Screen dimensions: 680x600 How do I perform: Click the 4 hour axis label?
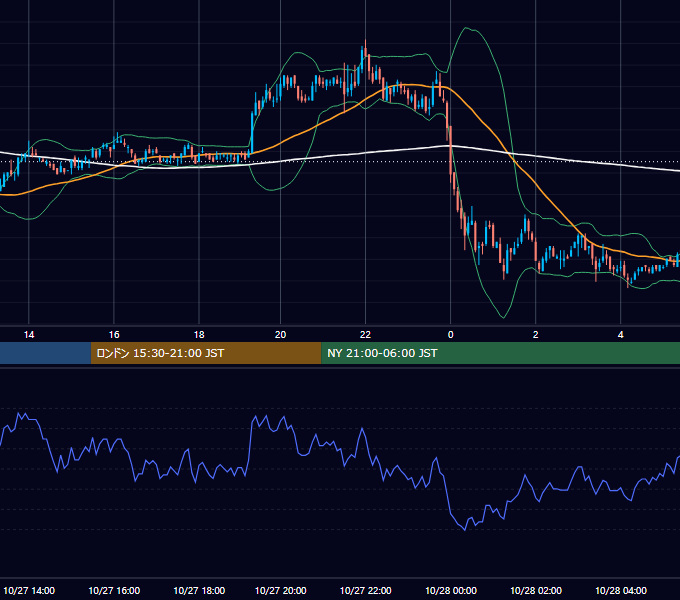(621, 335)
